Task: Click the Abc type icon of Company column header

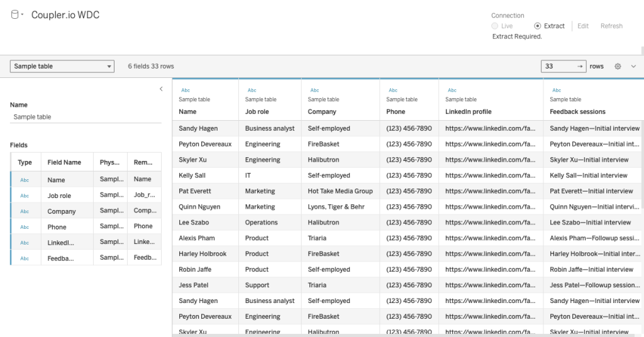Action: (314, 91)
